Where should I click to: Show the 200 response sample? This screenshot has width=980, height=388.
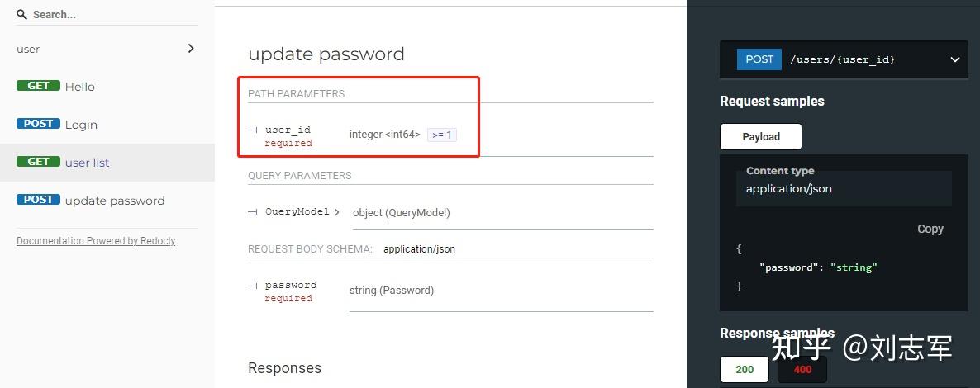pos(745,369)
